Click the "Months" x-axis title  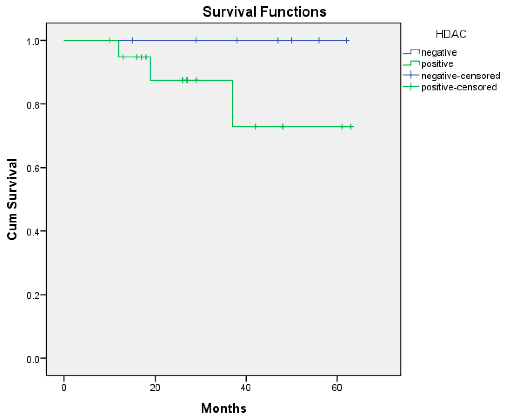point(224,408)
